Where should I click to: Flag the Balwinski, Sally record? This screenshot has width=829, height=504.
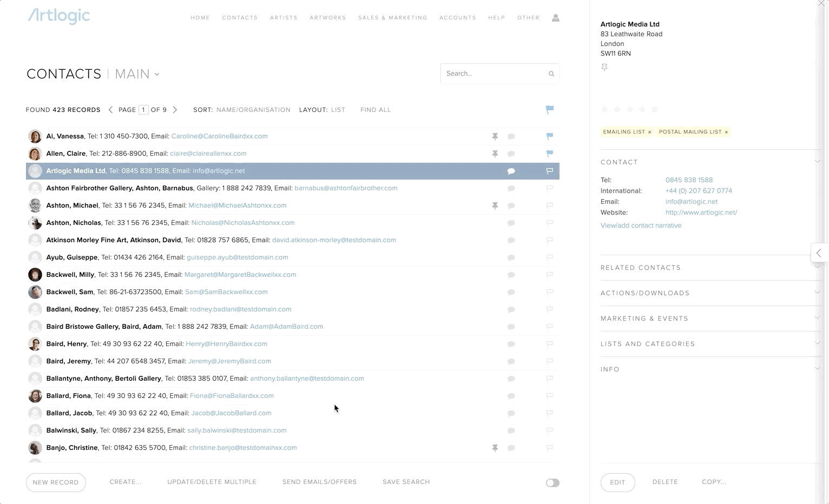click(x=549, y=430)
